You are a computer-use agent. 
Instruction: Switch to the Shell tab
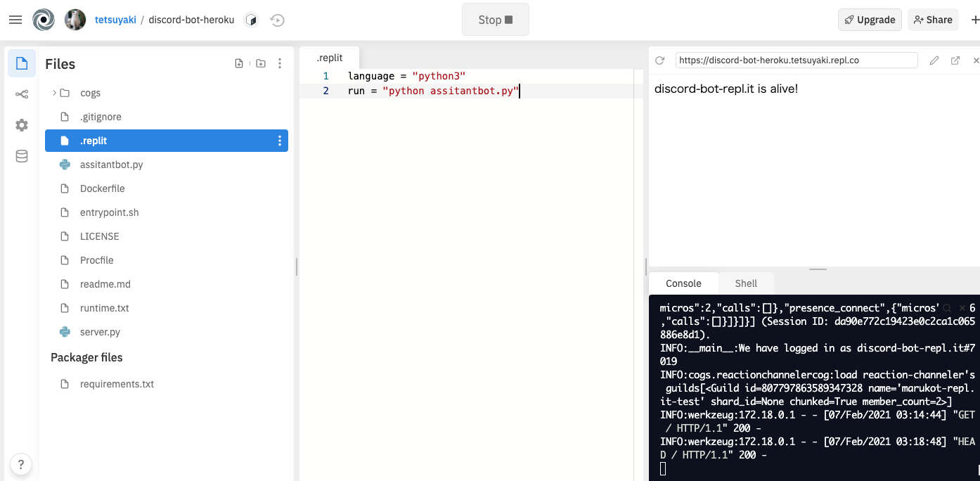pyautogui.click(x=746, y=283)
